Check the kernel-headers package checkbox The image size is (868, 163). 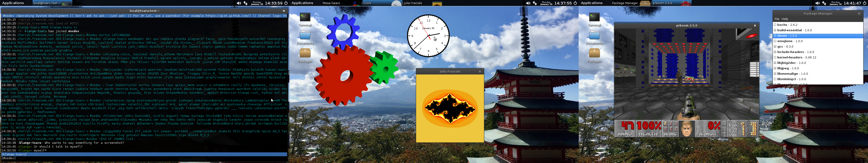pyautogui.click(x=775, y=57)
